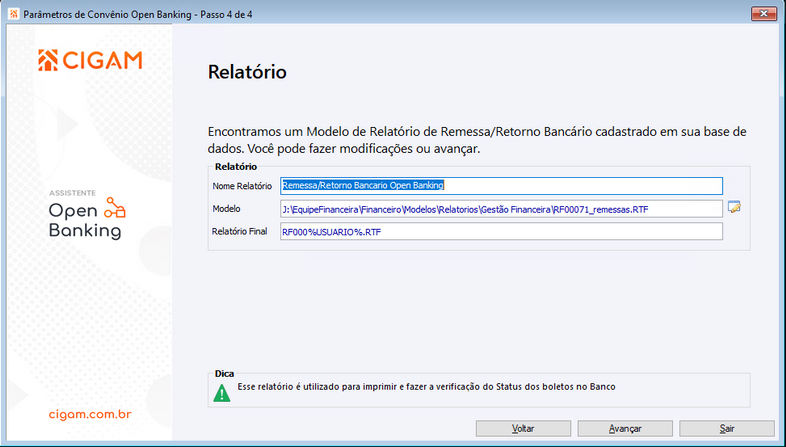Click the Relatório group box title

[x=236, y=167]
